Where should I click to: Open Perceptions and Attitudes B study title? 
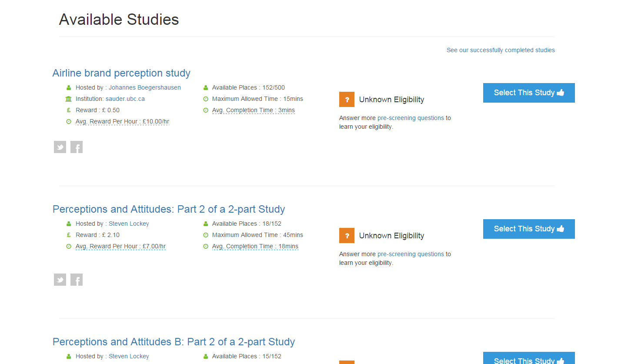click(174, 342)
